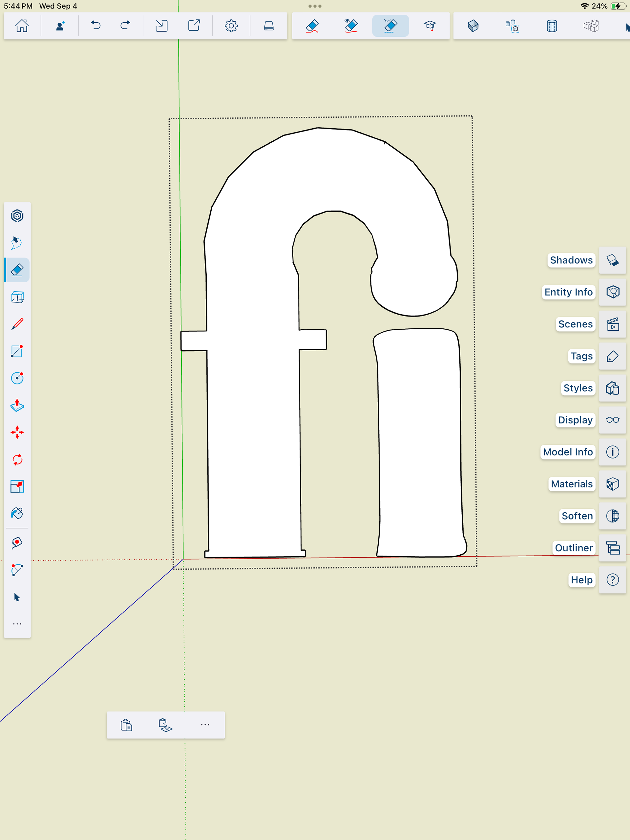630x840 pixels.
Task: Toggle the Hide eraser mode
Action: click(351, 26)
